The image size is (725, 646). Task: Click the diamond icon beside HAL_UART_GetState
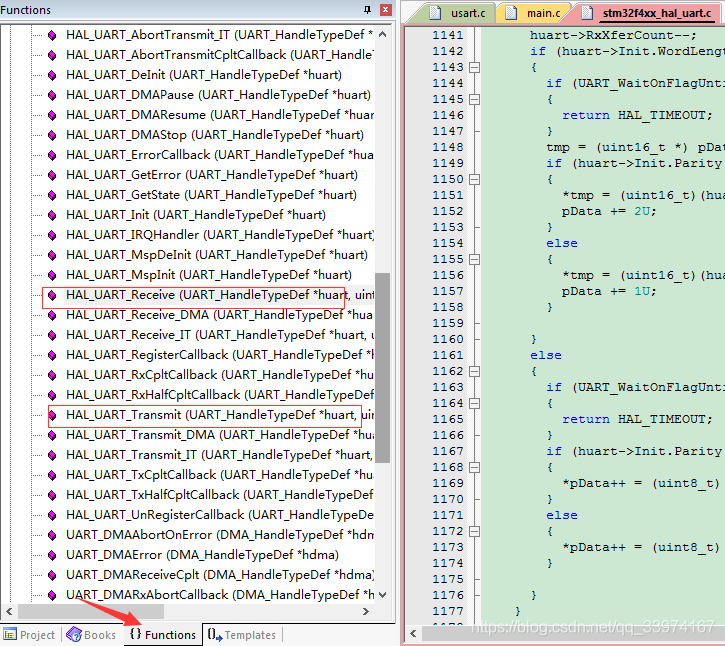pos(52,195)
